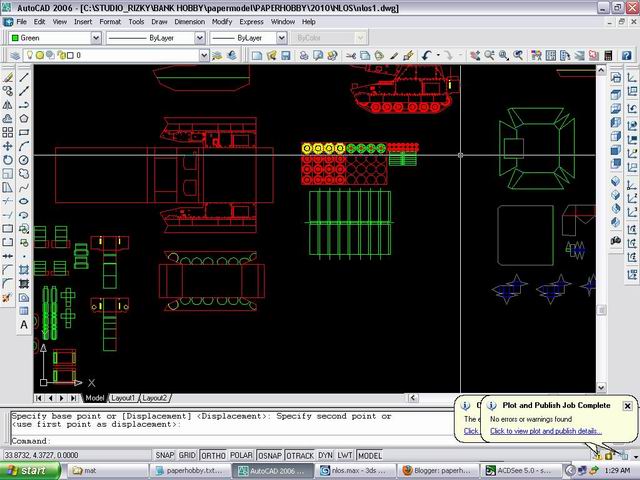Click the Windows start button
The height and width of the screenshot is (480, 640).
coord(30,471)
